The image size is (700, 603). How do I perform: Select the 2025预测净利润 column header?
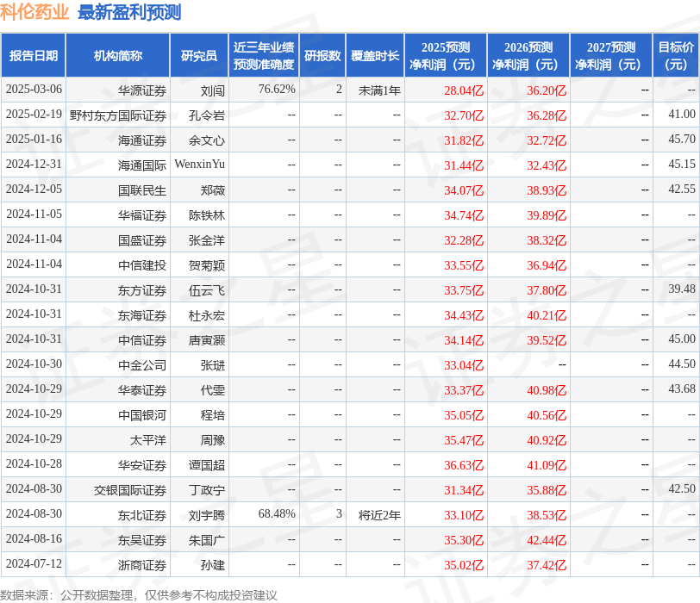[450, 54]
